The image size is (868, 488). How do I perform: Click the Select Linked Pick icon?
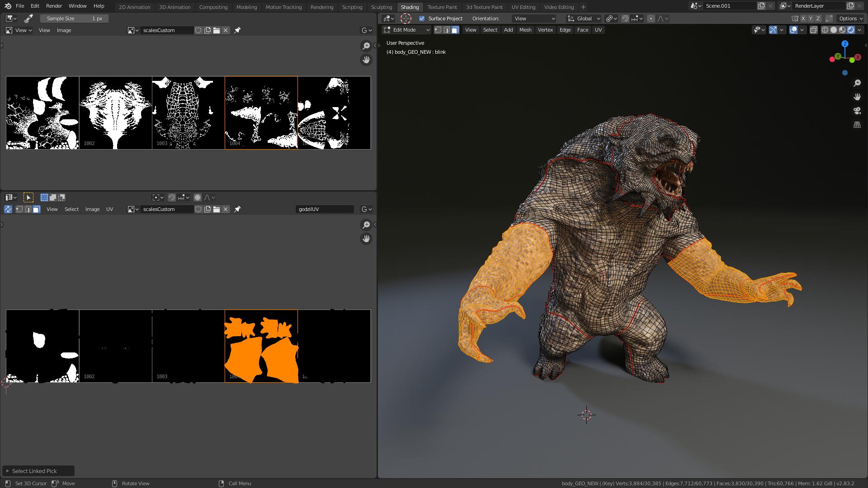click(7, 471)
